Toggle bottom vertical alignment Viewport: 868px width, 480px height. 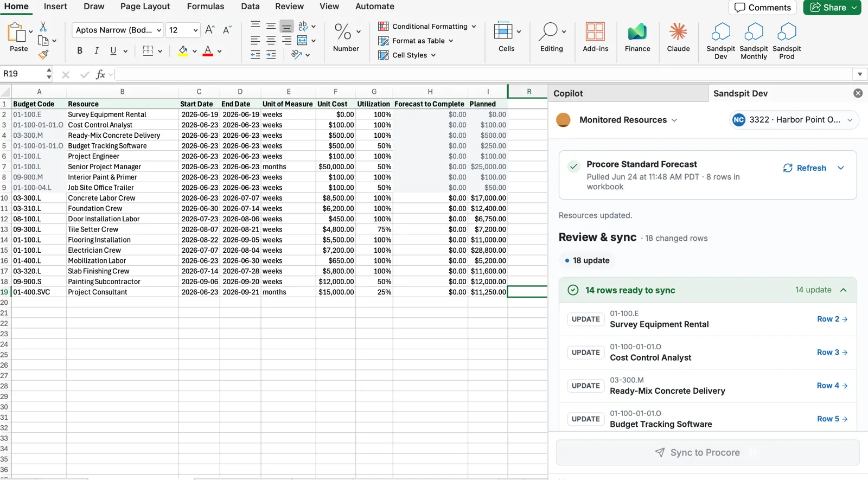pyautogui.click(x=286, y=25)
